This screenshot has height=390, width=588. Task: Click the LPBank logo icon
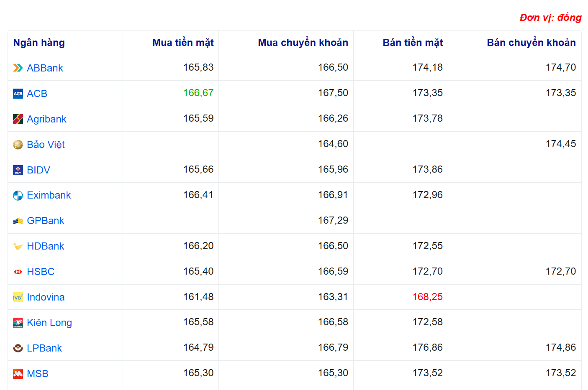[x=18, y=348]
